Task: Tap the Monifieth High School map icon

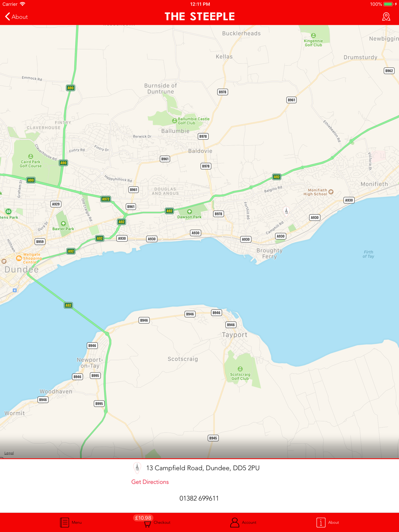Action: (331, 192)
